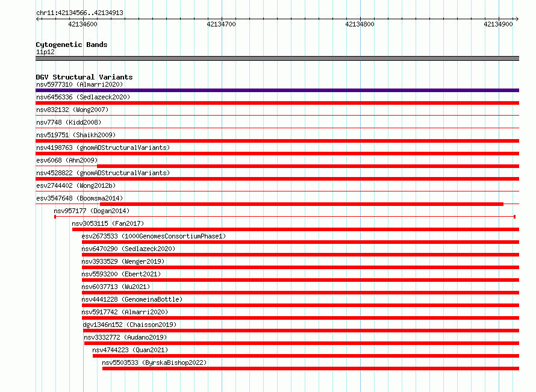Click the 42134700 ruler position label

pyautogui.click(x=221, y=24)
